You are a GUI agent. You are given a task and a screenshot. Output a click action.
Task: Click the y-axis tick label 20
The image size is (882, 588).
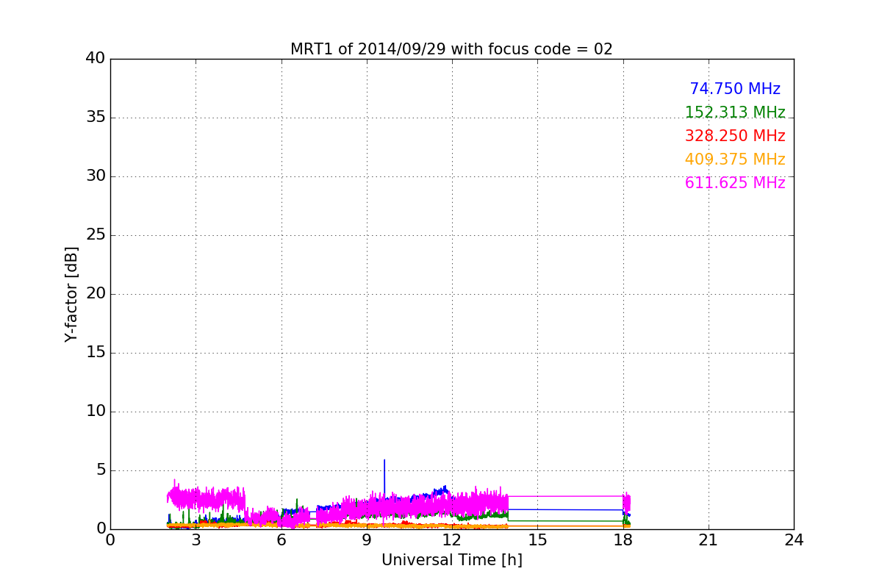point(96,294)
